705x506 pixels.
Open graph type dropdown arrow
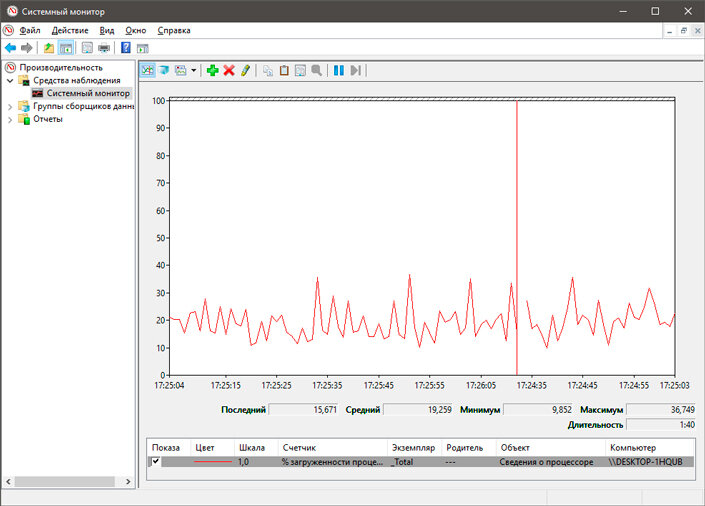pyautogui.click(x=193, y=70)
